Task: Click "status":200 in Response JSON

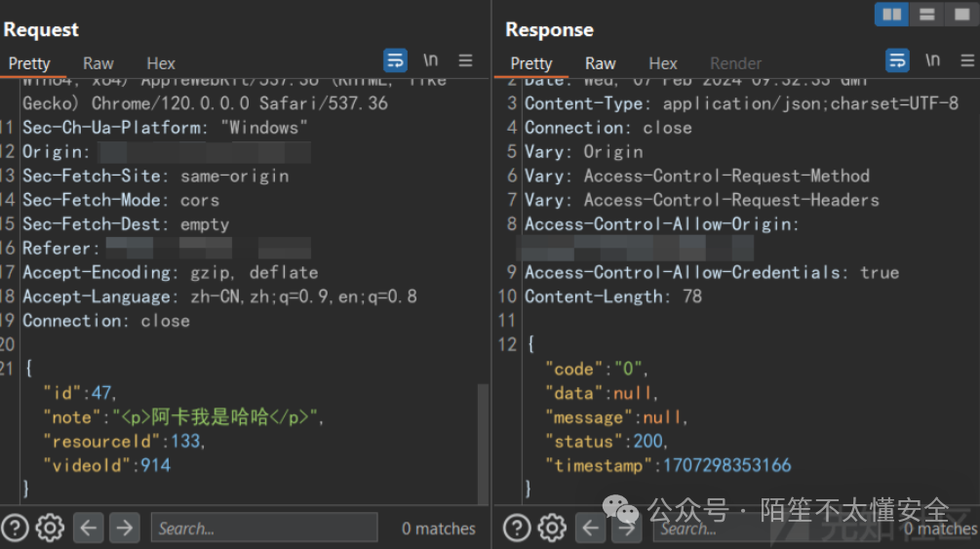Action: point(607,442)
